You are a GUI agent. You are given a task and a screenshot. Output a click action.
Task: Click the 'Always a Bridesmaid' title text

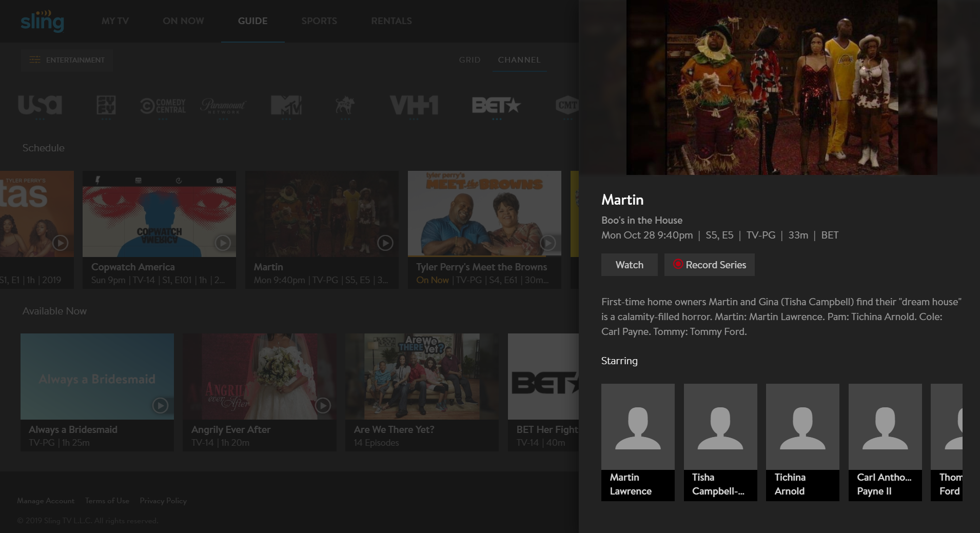[x=73, y=429]
